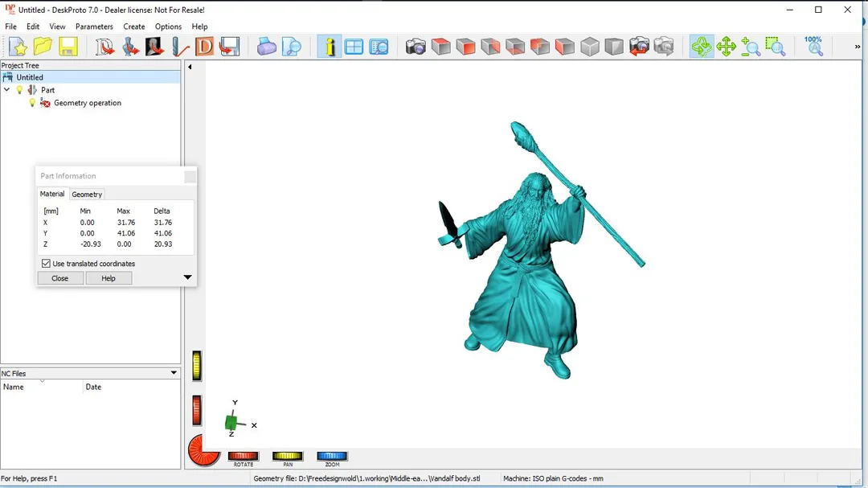Click the write NC program icon (floppy with red arrow)
The width and height of the screenshot is (868, 488).
[x=229, y=47]
